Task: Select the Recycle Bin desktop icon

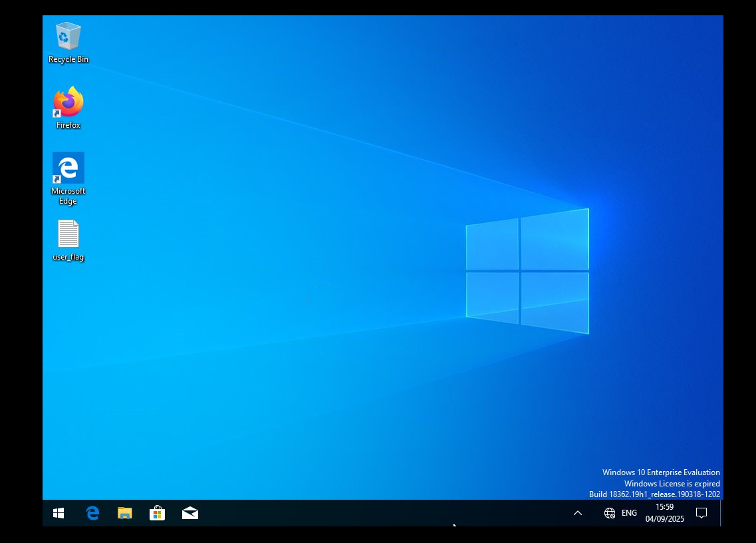Action: (x=68, y=37)
